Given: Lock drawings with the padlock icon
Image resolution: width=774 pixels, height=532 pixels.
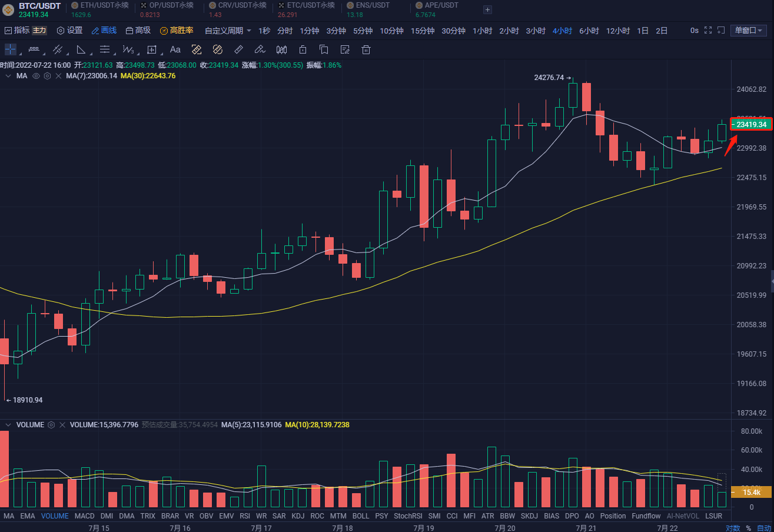Looking at the screenshot, I should tap(303, 49).
